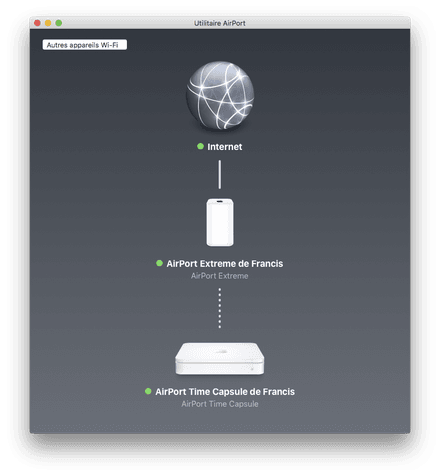This screenshot has height=476, width=440.
Task: Click the Utilitaire AirPort window title
Action: [220, 23]
